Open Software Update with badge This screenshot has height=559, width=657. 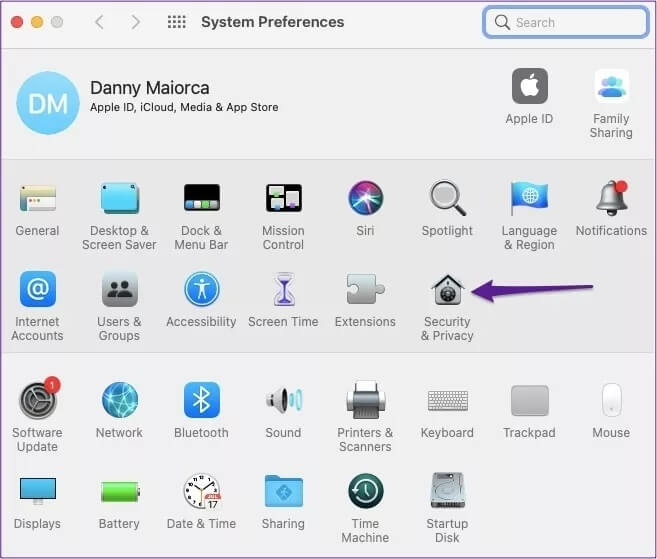pyautogui.click(x=39, y=399)
